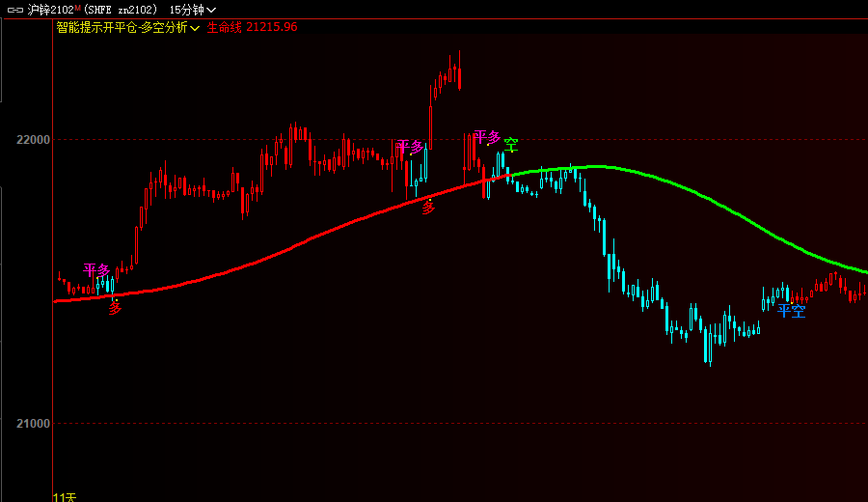This screenshot has height=502, width=868.
Task: Click the 平多 marker beside the green 空
Action: pyautogui.click(x=487, y=136)
